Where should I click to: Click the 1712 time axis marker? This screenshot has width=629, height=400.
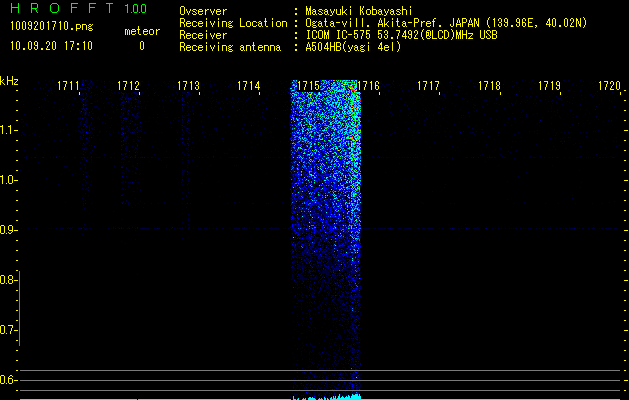click(128, 86)
